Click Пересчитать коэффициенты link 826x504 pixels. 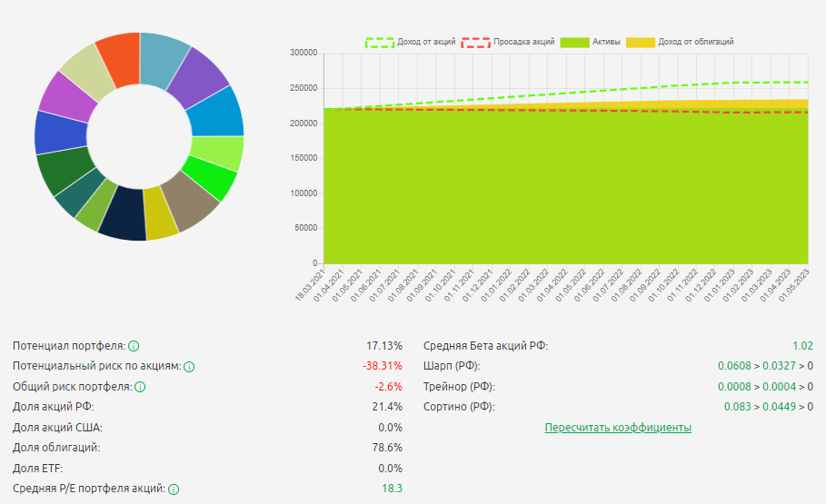click(618, 428)
